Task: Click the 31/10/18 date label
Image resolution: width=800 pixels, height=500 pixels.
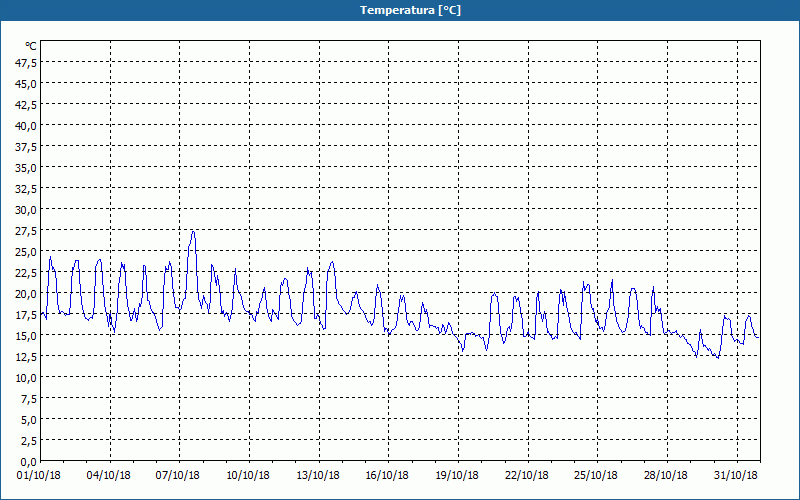Action: coord(735,476)
